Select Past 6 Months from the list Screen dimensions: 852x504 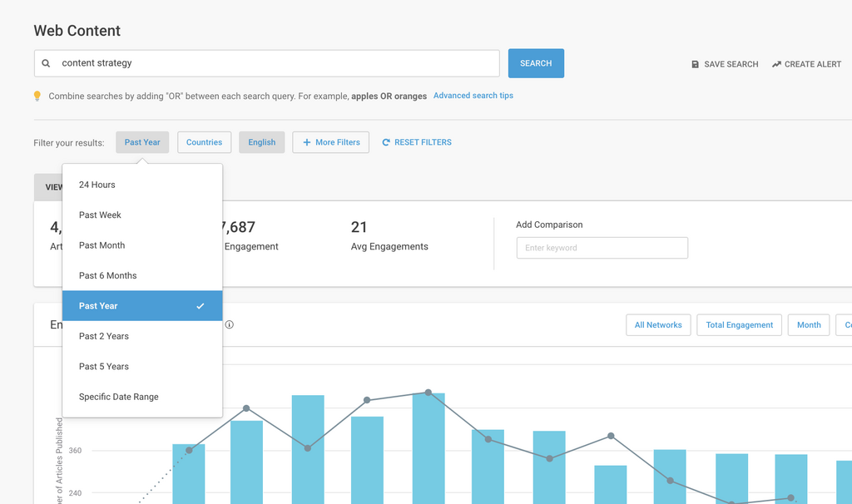click(108, 275)
